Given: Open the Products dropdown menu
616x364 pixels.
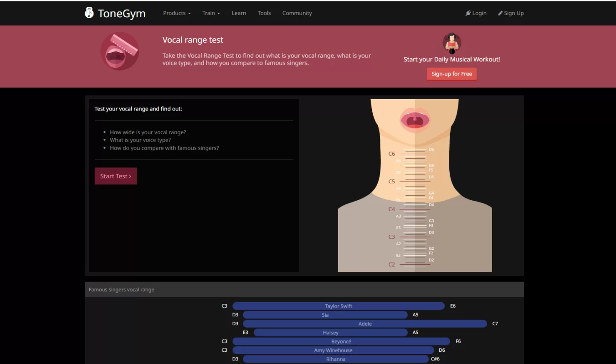Looking at the screenshot, I should 177,13.
